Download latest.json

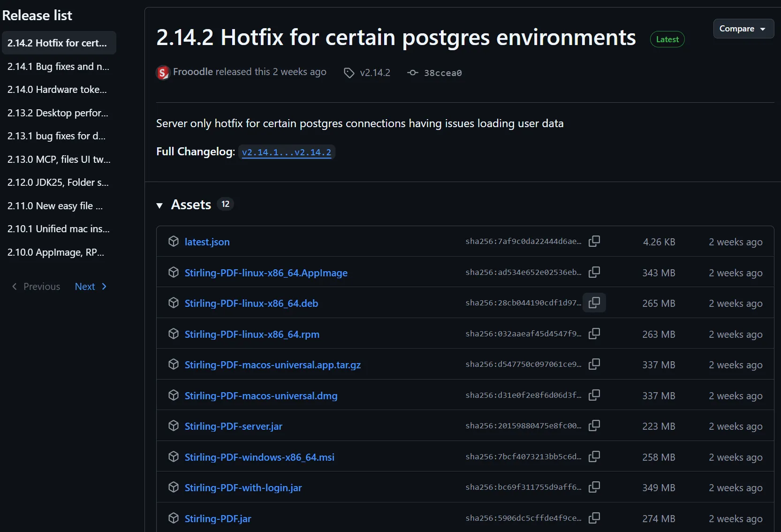(207, 242)
